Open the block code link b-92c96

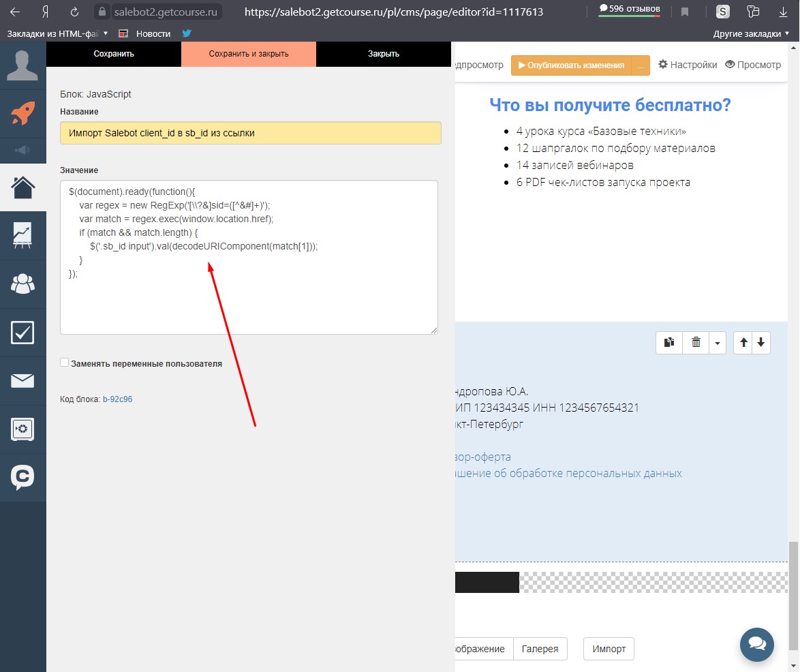(117, 399)
